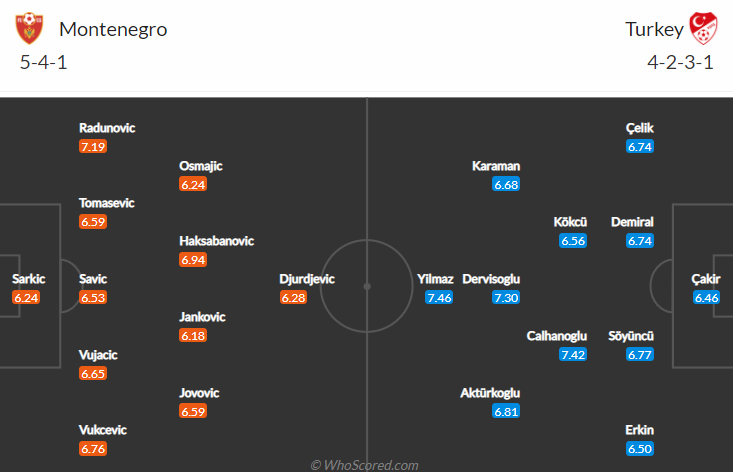Image resolution: width=733 pixels, height=472 pixels.
Task: Click Calhanoglu's 7.42 rating badge
Action: (x=573, y=354)
